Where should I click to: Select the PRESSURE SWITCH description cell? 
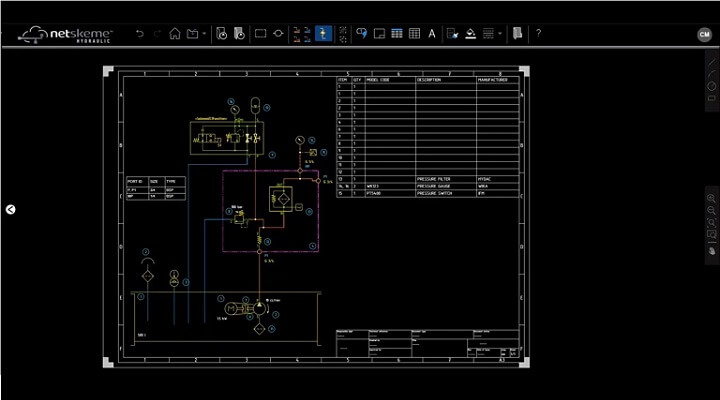[x=445, y=193]
